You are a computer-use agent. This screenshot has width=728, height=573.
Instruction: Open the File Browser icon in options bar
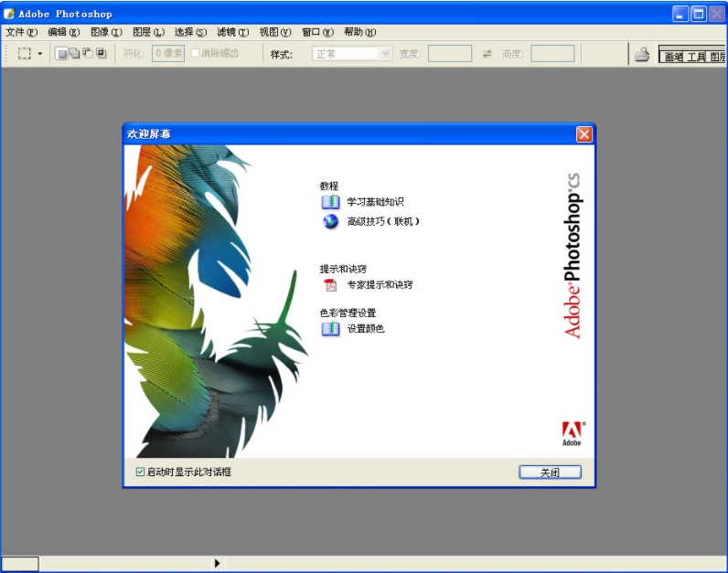point(642,55)
